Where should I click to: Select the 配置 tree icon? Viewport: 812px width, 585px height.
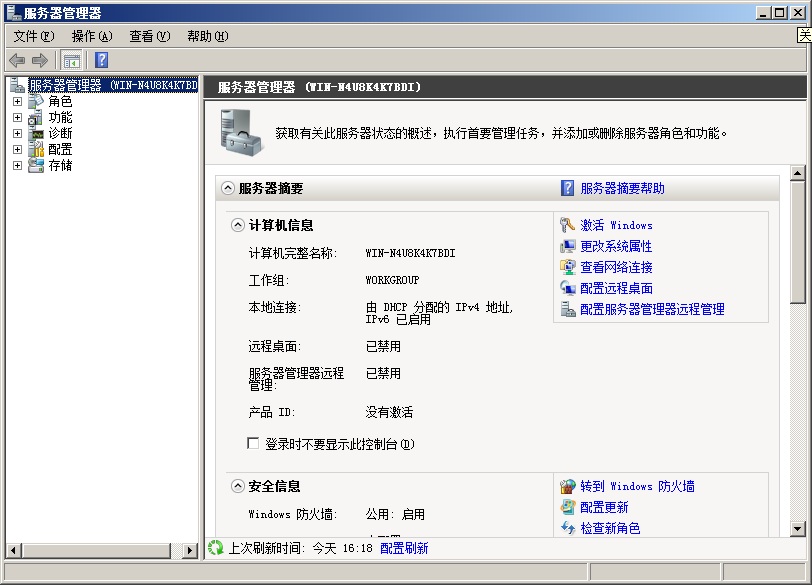click(36, 150)
